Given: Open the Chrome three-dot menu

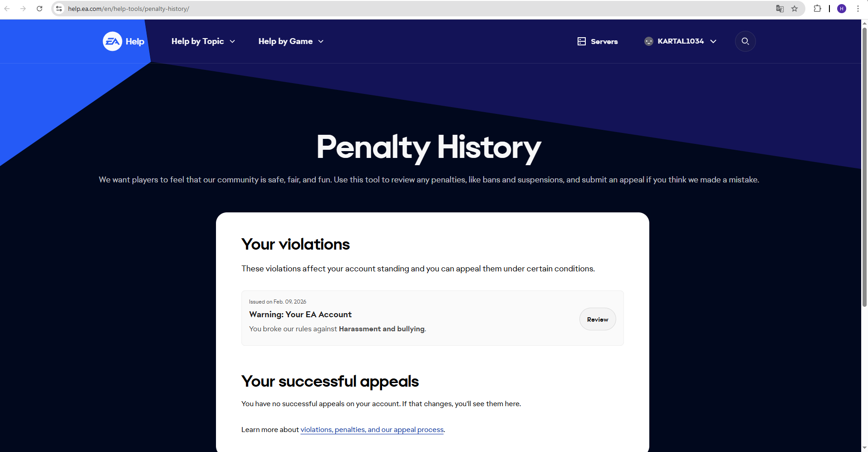Looking at the screenshot, I should click(858, 9).
